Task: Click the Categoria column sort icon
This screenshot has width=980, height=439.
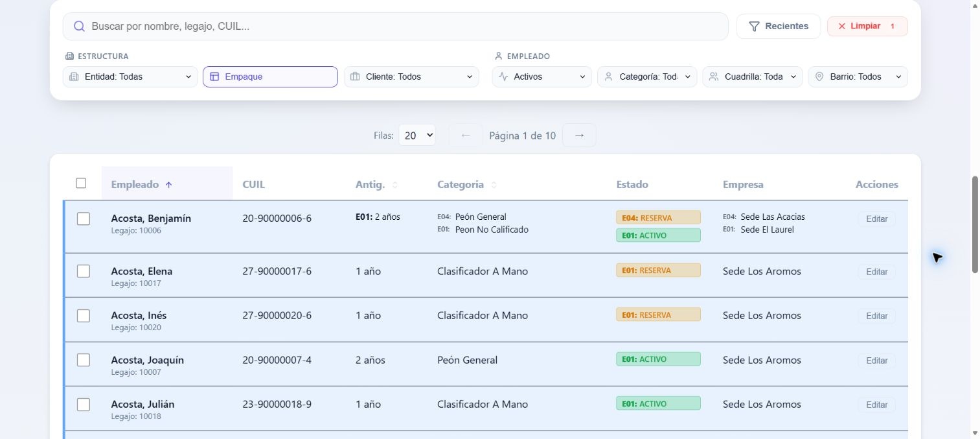Action: coord(494,185)
